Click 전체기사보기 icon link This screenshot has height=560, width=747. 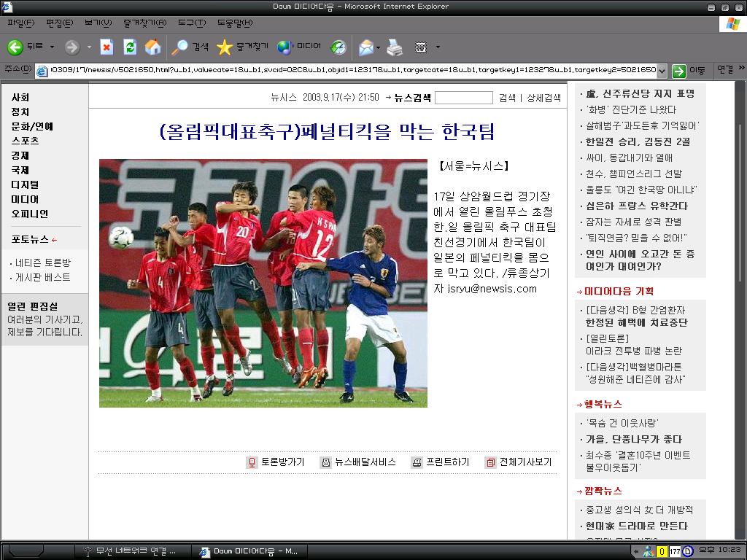(519, 462)
